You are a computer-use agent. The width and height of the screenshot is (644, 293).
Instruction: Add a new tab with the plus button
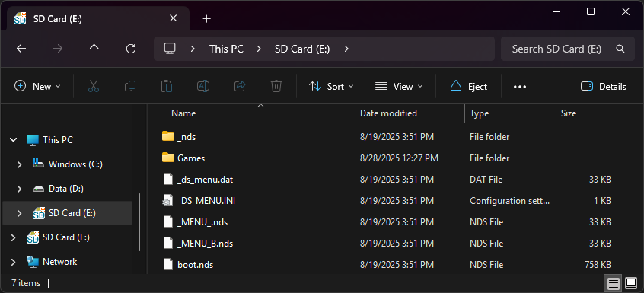(x=206, y=19)
